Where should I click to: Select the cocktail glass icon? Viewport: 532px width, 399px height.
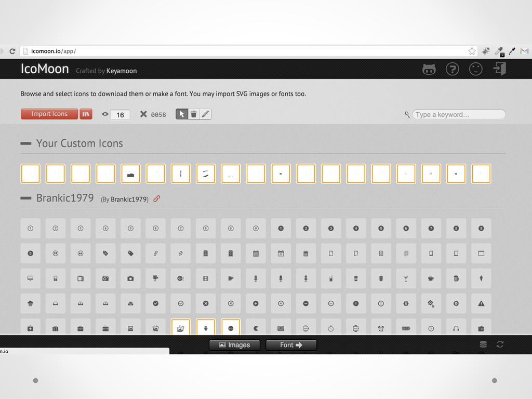coord(406,278)
